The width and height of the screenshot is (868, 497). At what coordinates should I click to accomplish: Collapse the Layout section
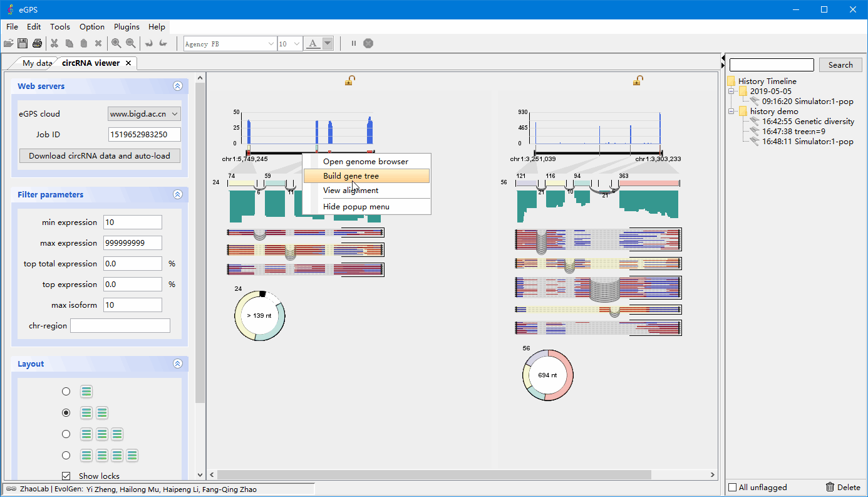click(x=178, y=364)
